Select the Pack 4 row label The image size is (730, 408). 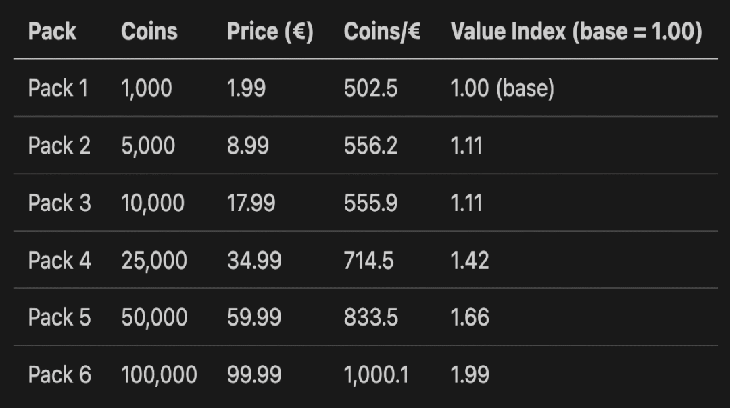point(59,261)
